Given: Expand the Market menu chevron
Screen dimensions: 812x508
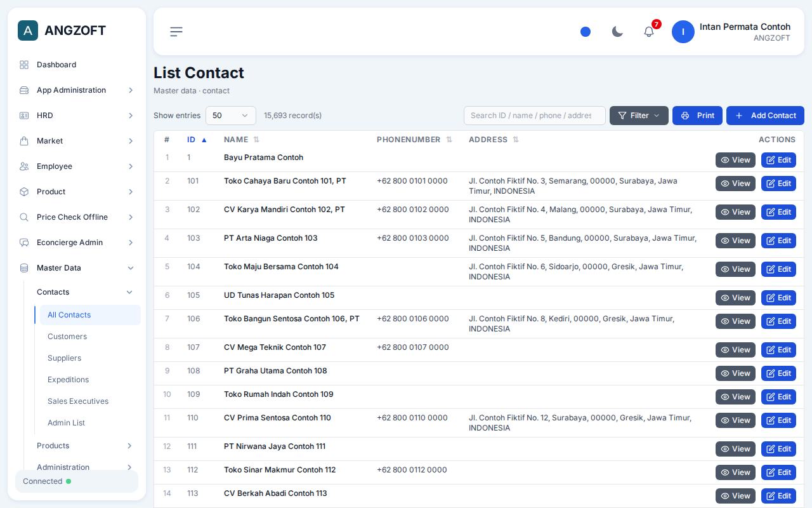Looking at the screenshot, I should click(131, 141).
